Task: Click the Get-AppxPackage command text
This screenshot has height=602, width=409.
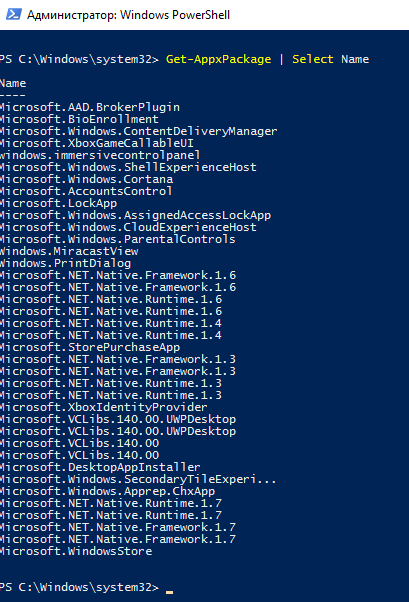Action: click(x=219, y=59)
